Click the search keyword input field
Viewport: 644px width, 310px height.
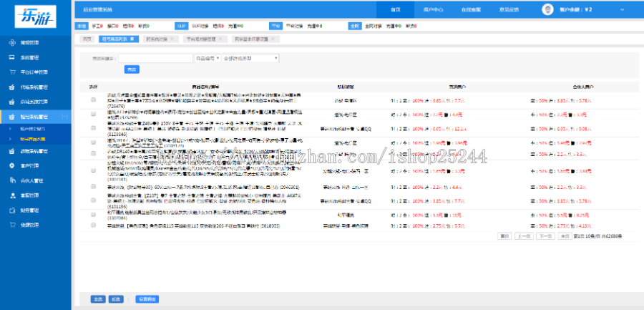[156, 59]
